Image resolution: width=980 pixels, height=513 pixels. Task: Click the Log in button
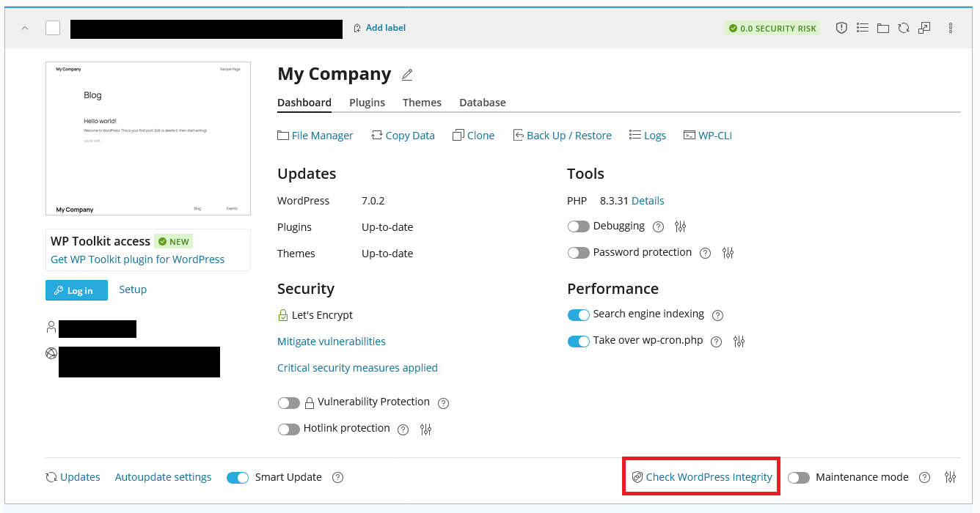click(76, 290)
